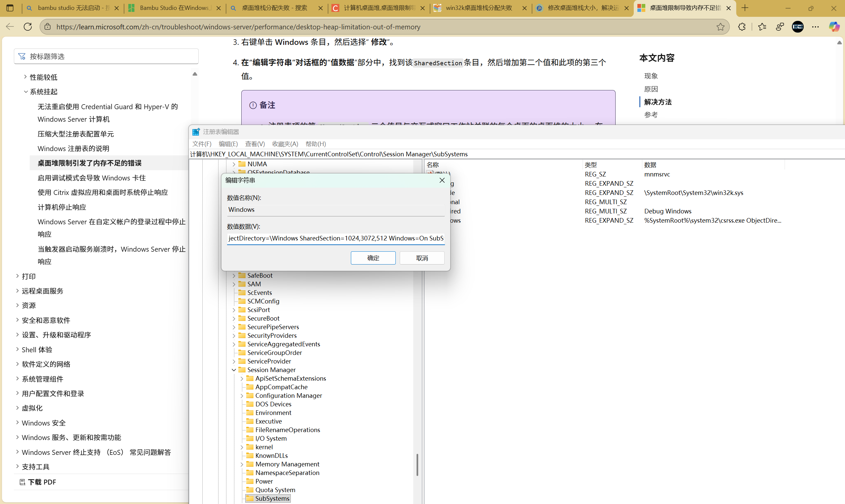This screenshot has width=845, height=504.
Task: Jump to 参考 section link
Action: pos(651,115)
